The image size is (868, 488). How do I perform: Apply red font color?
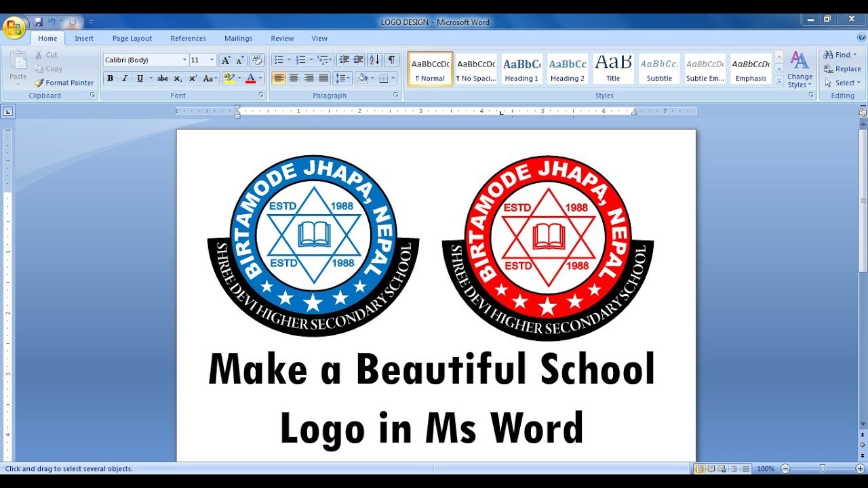[250, 79]
